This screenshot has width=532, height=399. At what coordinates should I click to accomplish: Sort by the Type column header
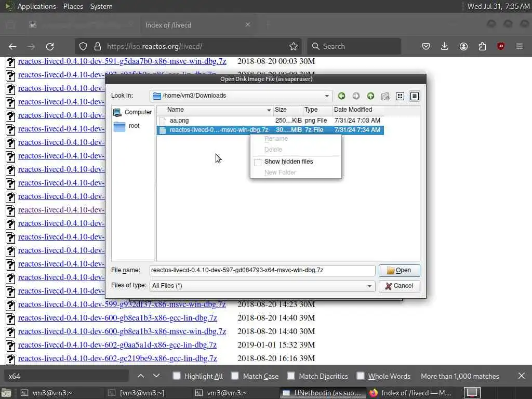point(317,110)
